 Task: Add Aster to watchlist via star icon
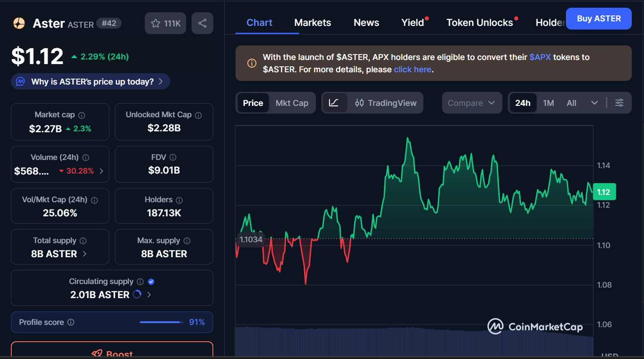[x=156, y=23]
